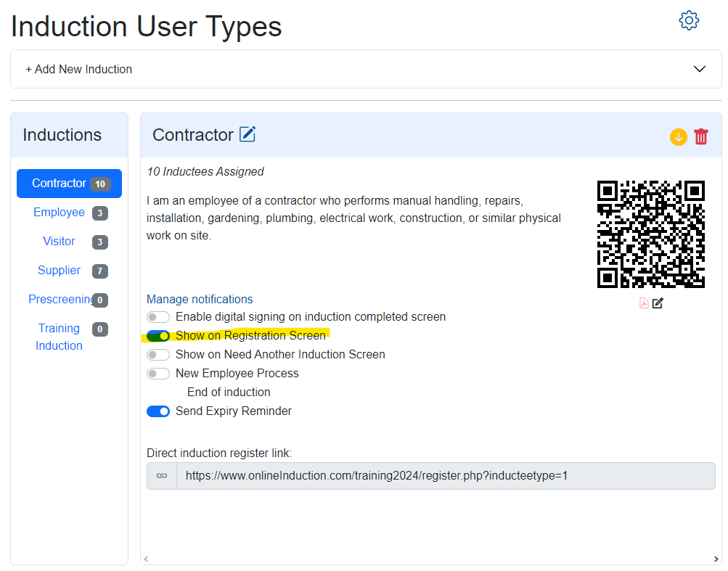This screenshot has height=571, width=728.
Task: Select the Employee induction type
Action: (59, 213)
